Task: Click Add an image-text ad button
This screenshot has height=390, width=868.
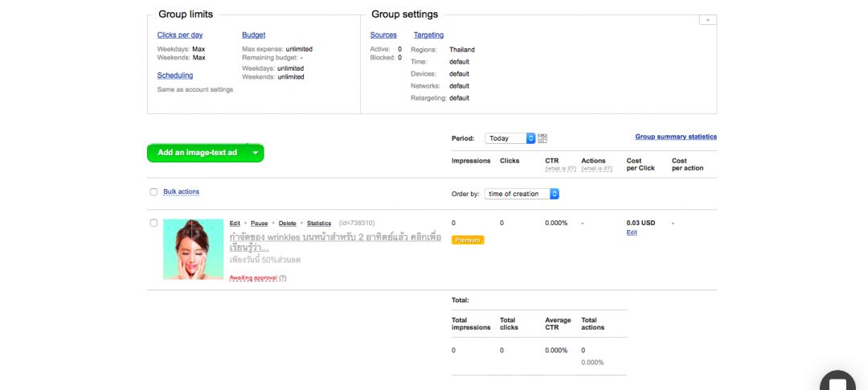Action: 198,153
